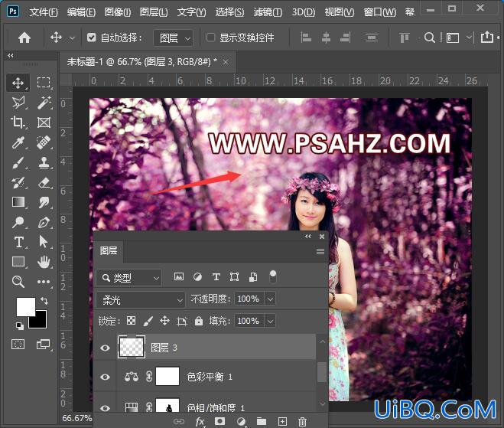Add a layer style with fx button

coord(200,421)
